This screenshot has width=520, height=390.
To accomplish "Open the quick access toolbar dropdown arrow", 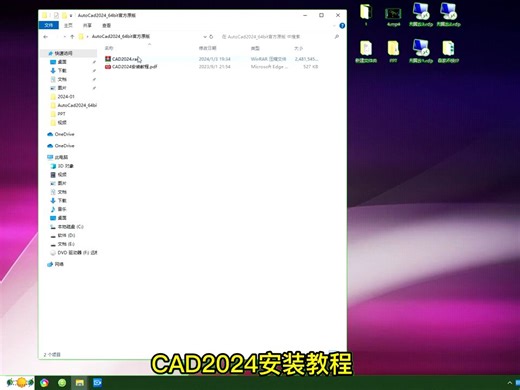I will 71,15.
